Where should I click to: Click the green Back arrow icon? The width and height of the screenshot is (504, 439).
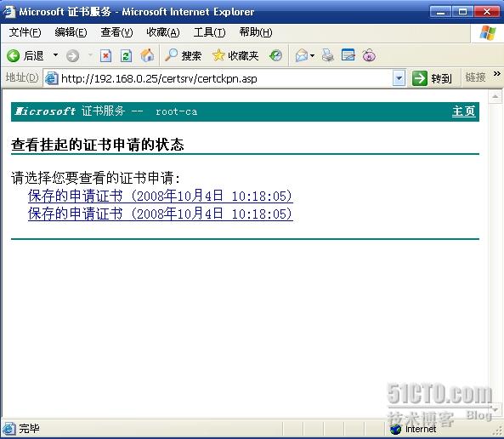coord(14,55)
